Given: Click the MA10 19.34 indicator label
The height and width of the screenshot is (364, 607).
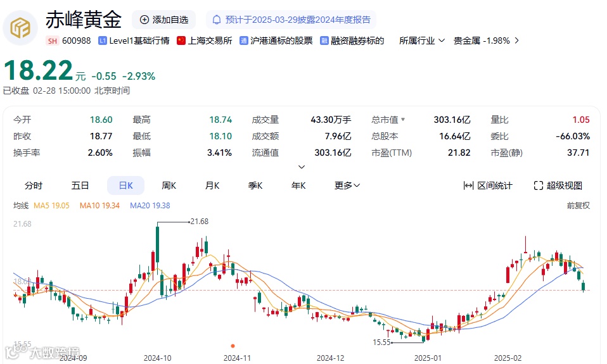Looking at the screenshot, I should click(x=99, y=205).
